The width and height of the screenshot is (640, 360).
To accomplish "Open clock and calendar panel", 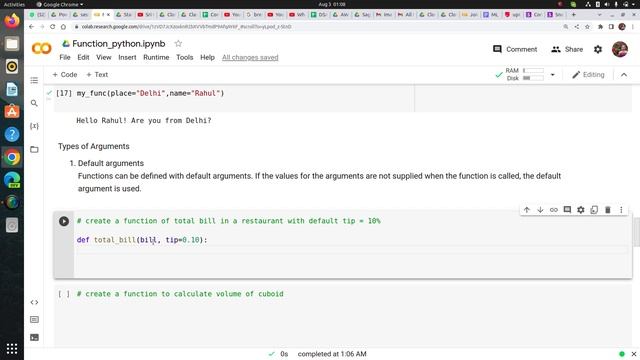I will tap(331, 4).
